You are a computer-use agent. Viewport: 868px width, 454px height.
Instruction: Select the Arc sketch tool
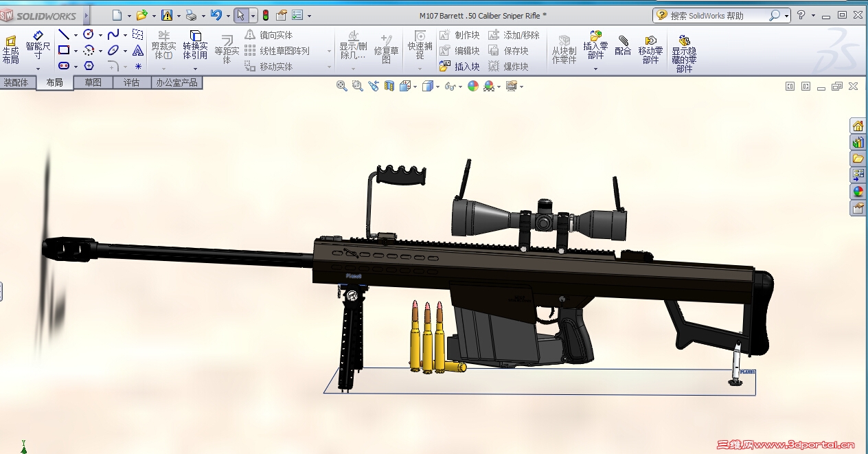point(89,50)
